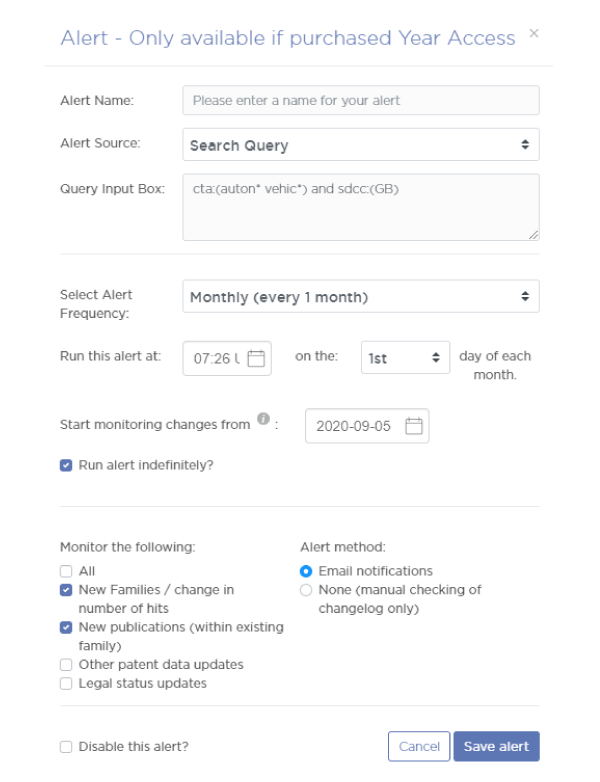Open the day of month dropdown

[405, 358]
